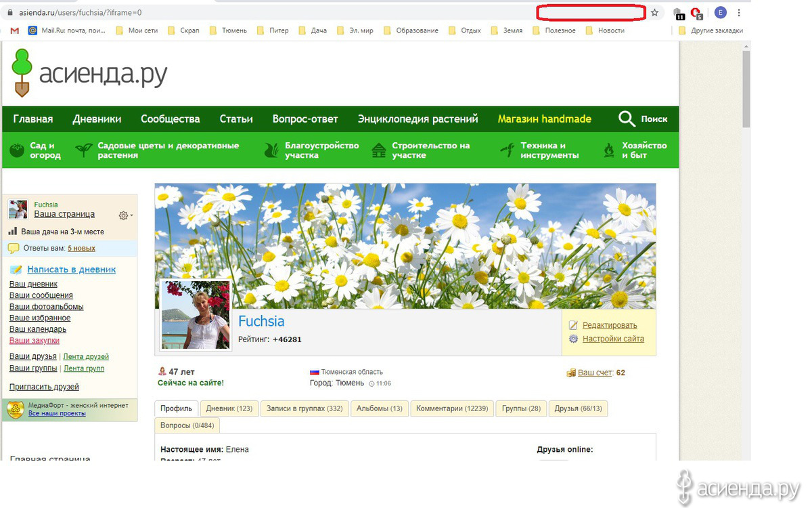The image size is (812, 508).
Task: Click the bar chart rating icon in sidebar
Action: click(x=12, y=231)
